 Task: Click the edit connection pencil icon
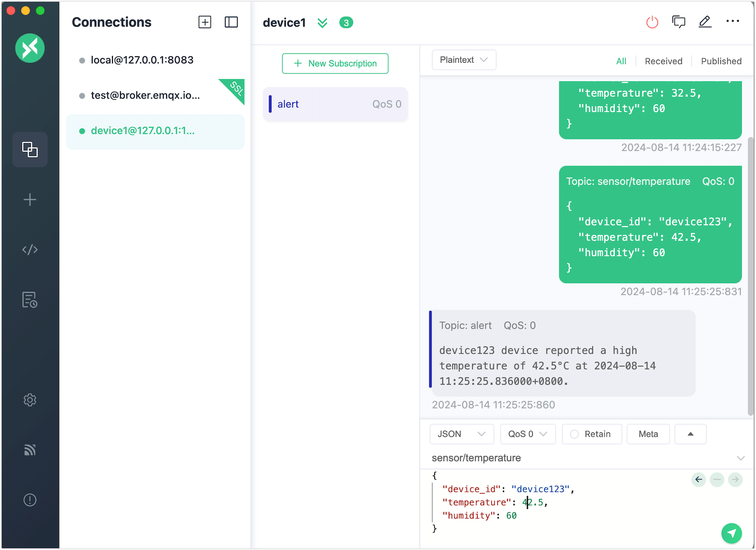point(705,22)
